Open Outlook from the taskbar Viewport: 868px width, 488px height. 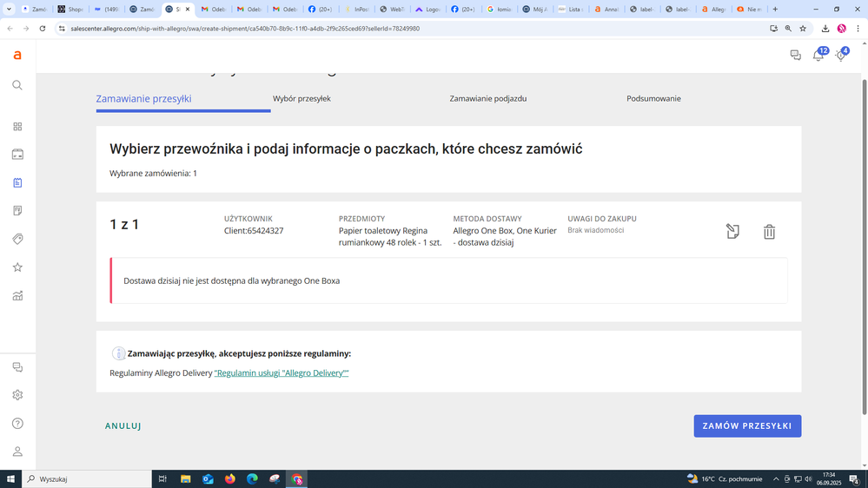208,479
